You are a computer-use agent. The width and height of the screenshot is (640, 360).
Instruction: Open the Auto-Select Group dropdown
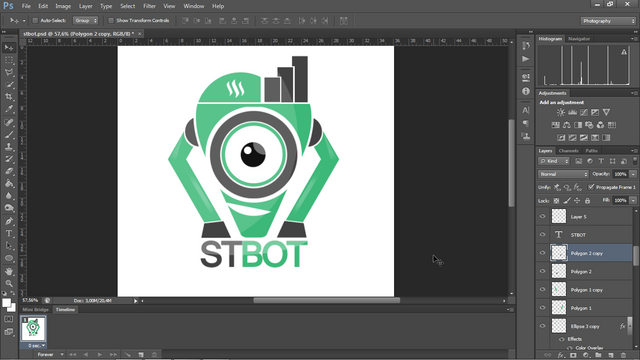tap(85, 20)
